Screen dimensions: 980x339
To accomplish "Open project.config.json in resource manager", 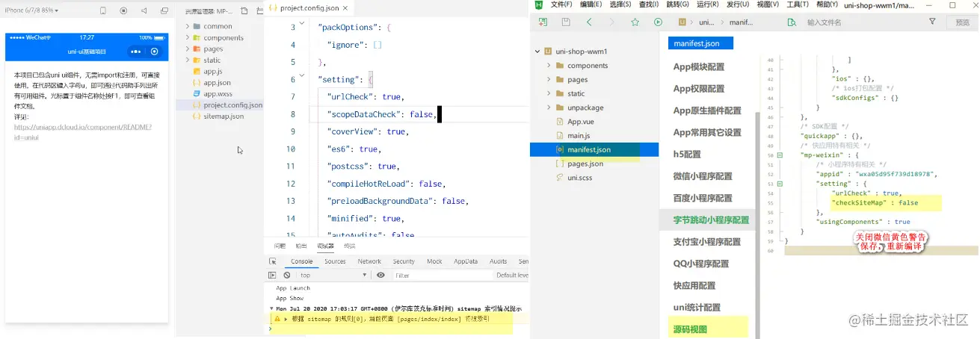I will tap(232, 105).
